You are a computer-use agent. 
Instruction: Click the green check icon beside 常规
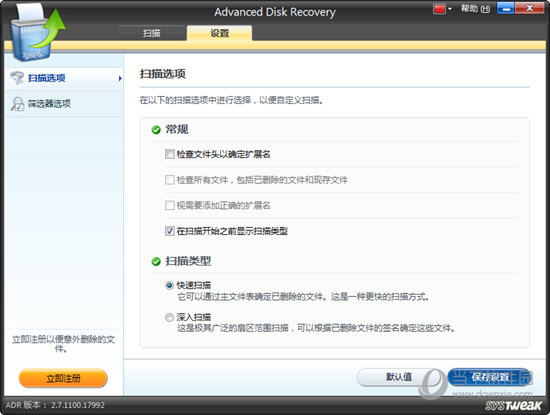(x=156, y=130)
